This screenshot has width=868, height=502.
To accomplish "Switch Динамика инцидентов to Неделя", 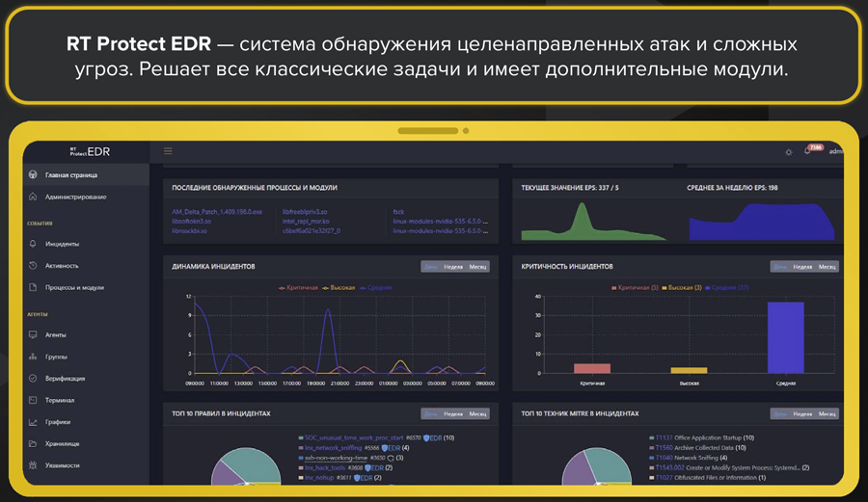I will 453,267.
